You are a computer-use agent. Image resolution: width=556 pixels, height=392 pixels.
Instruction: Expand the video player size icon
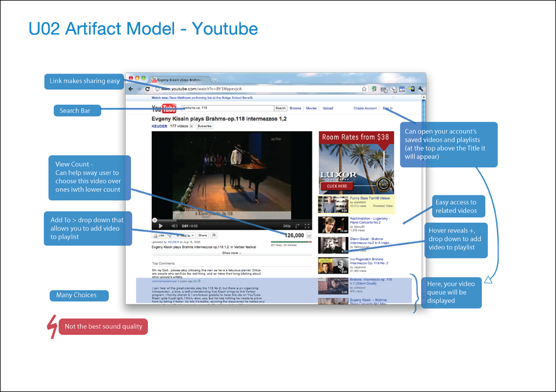click(297, 226)
